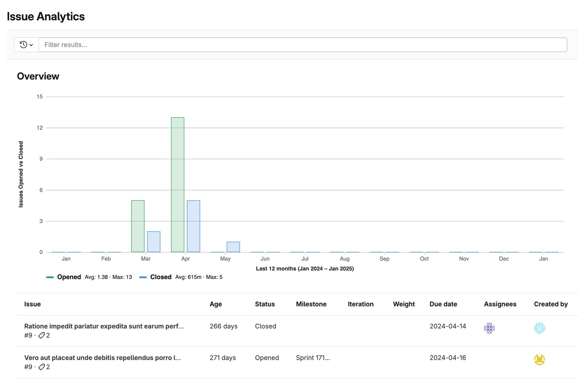Image resolution: width=588 pixels, height=392 pixels.
Task: Click the 'Closed' status cell in the table
Action: pyautogui.click(x=265, y=326)
